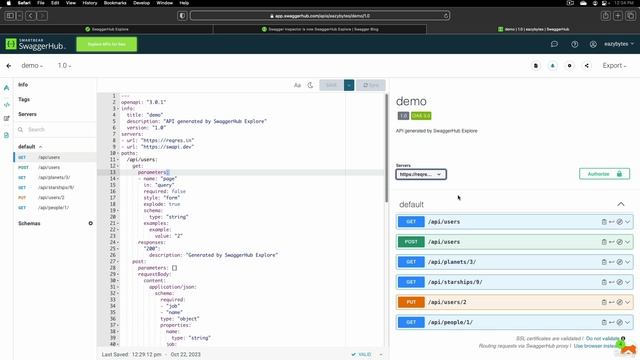The image size is (640, 360).
Task: Click the lock icon in Authorize button
Action: click(x=619, y=174)
